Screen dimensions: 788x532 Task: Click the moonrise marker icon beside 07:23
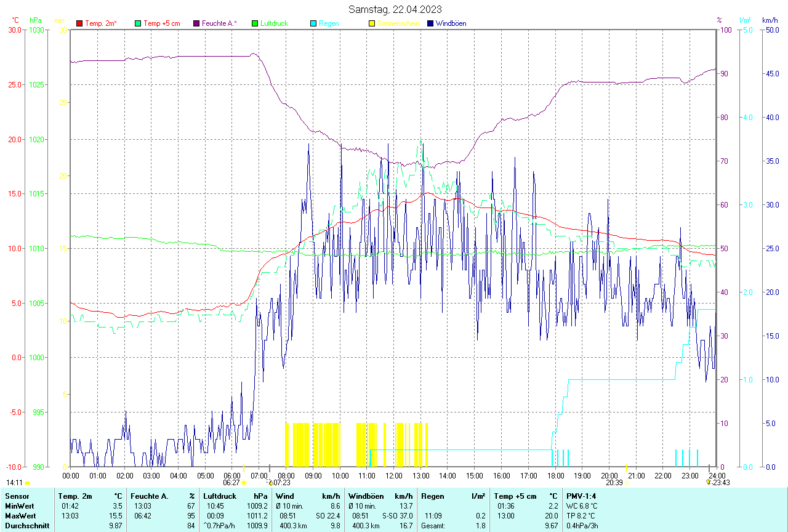pos(271,483)
